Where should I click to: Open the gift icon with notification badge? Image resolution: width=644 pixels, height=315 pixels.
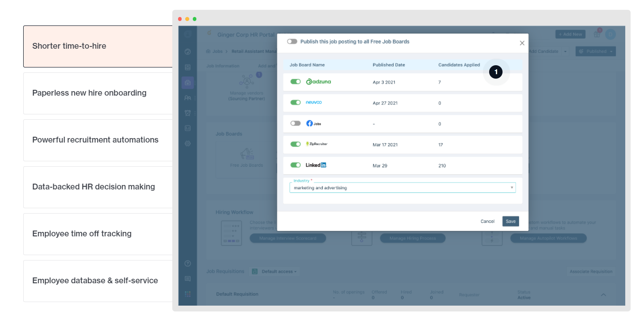pyautogui.click(x=597, y=34)
